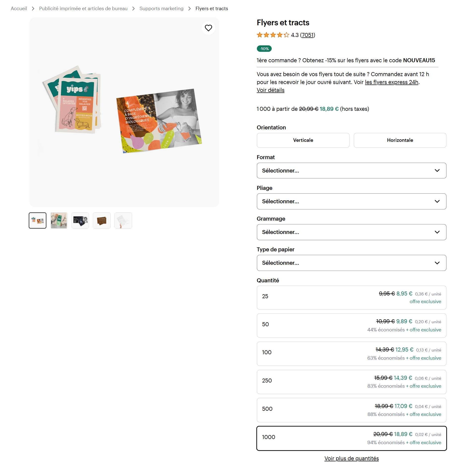Click the -10% discount badge
This screenshot has height=469, width=476.
[x=264, y=49]
